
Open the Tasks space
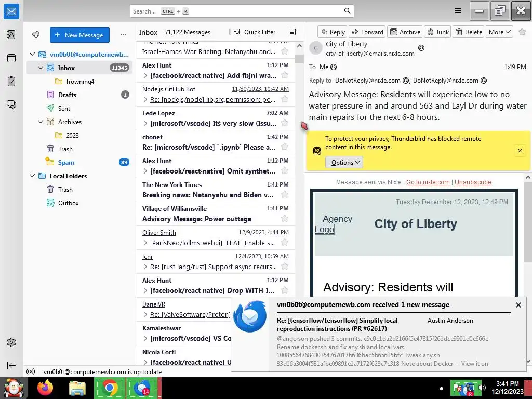(x=11, y=82)
